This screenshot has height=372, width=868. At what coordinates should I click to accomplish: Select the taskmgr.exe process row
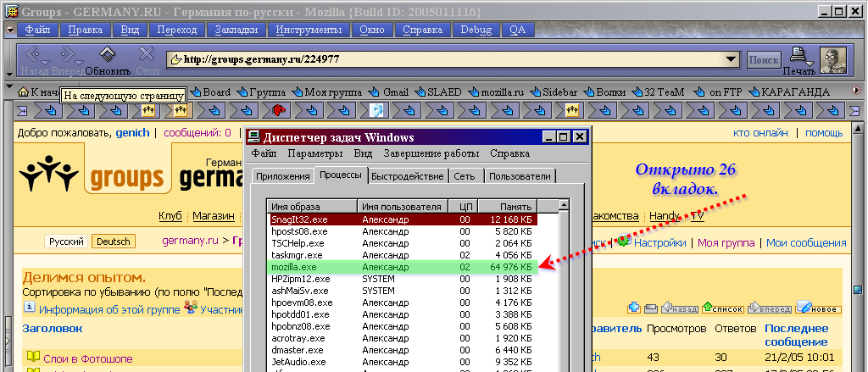coord(403,255)
